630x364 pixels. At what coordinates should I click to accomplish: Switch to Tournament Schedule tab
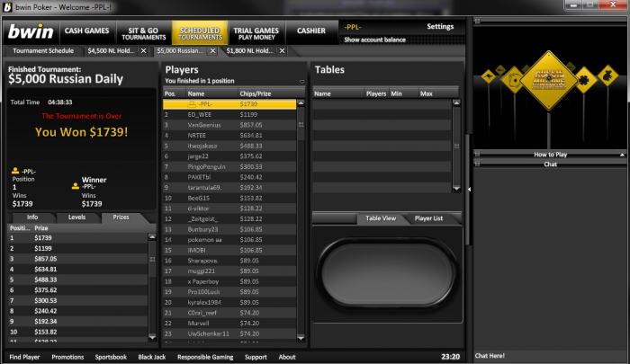[x=43, y=51]
